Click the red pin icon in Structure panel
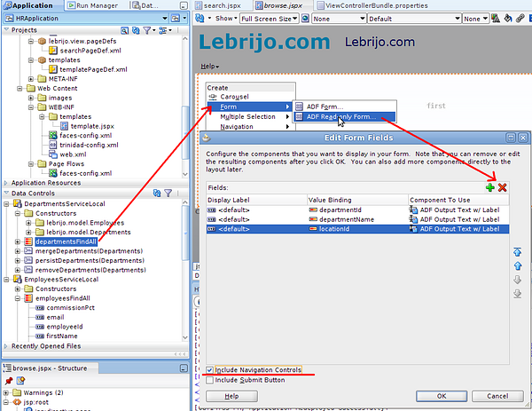 (8, 381)
